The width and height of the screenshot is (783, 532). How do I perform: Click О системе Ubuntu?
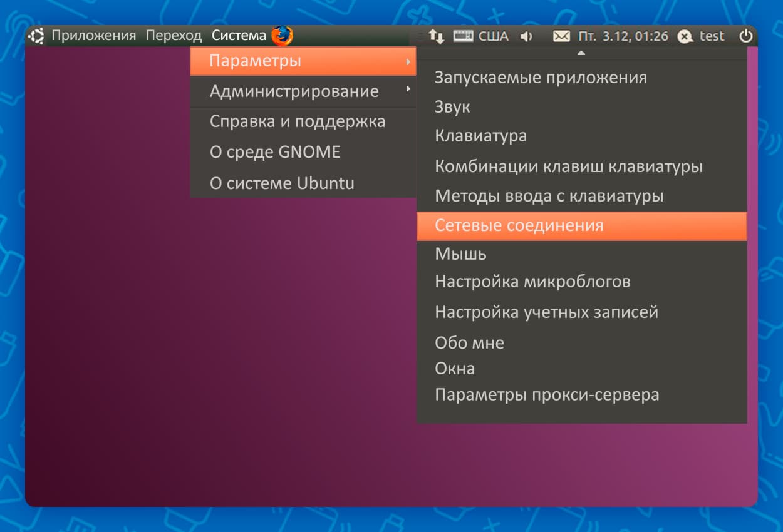click(282, 183)
